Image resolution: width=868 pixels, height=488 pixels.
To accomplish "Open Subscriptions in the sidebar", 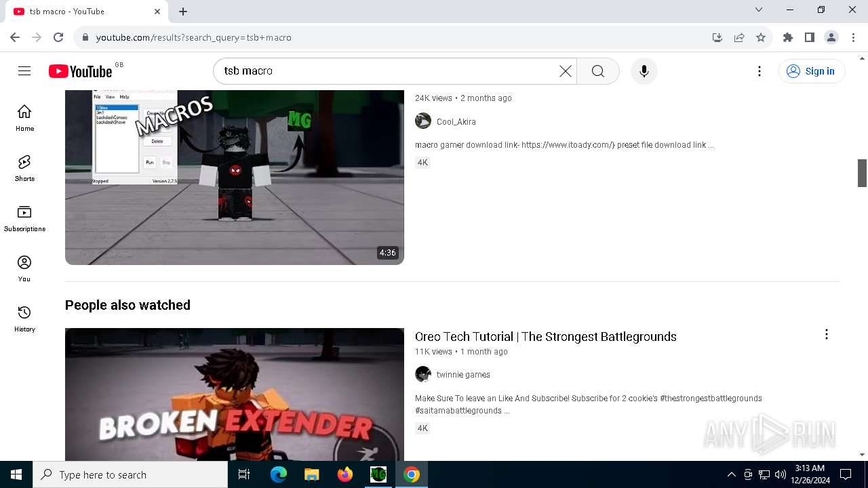I will click(24, 218).
